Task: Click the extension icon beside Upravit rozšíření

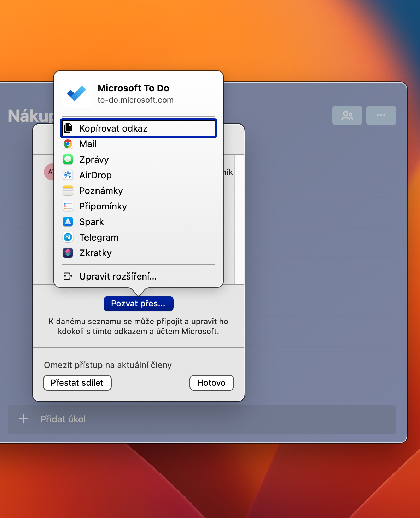Action: pyautogui.click(x=68, y=276)
